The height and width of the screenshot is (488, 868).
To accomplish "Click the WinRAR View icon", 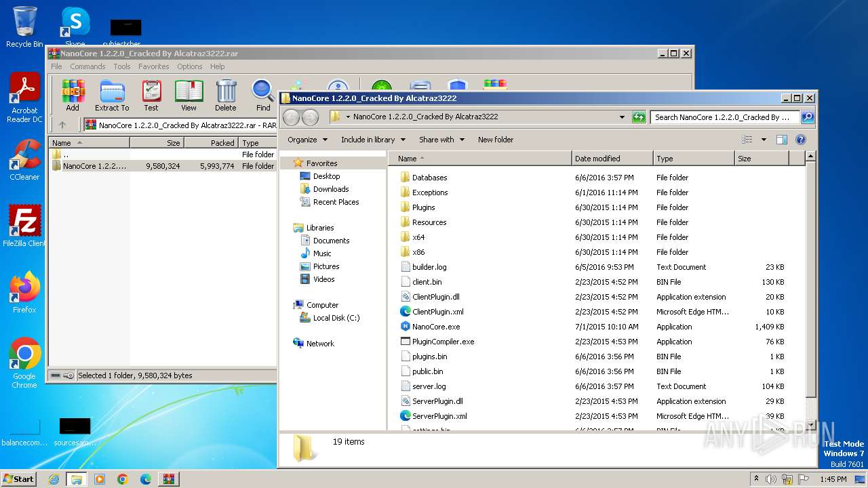I will (189, 95).
